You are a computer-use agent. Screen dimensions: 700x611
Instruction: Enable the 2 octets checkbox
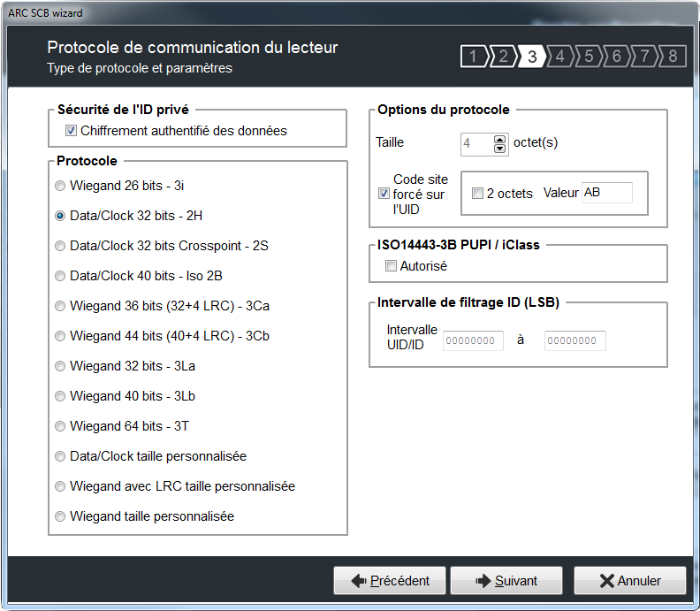pos(477,194)
